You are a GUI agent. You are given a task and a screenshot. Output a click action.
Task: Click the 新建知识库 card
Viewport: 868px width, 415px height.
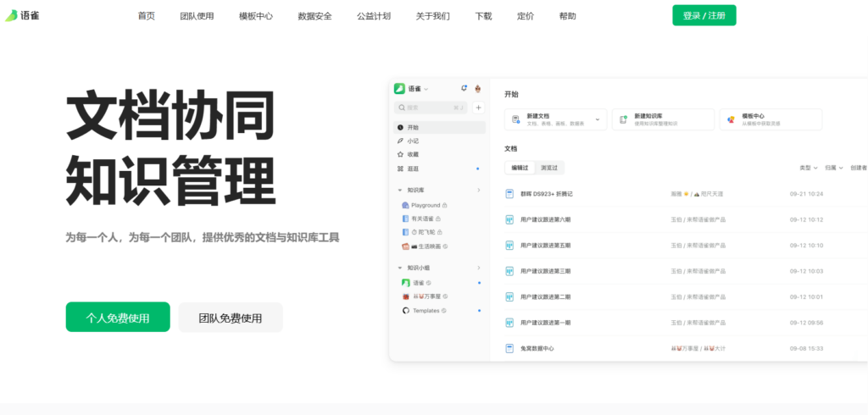pos(663,119)
